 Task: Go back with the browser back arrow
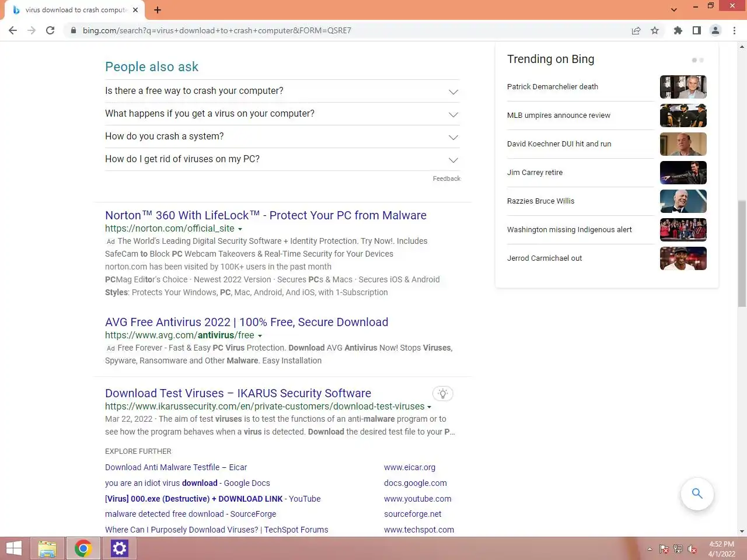pos(13,30)
